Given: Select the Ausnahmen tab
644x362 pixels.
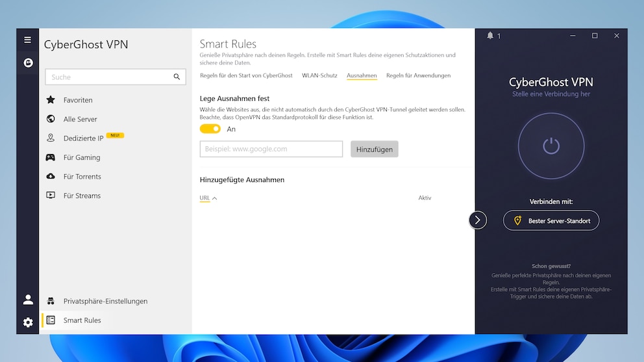Looking at the screenshot, I should [362, 75].
